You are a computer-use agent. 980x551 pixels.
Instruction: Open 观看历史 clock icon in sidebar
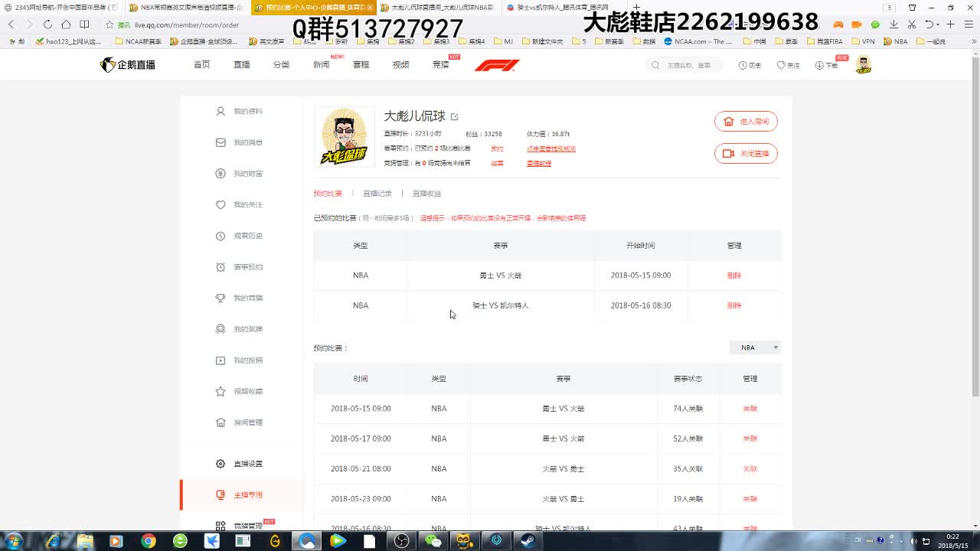220,236
